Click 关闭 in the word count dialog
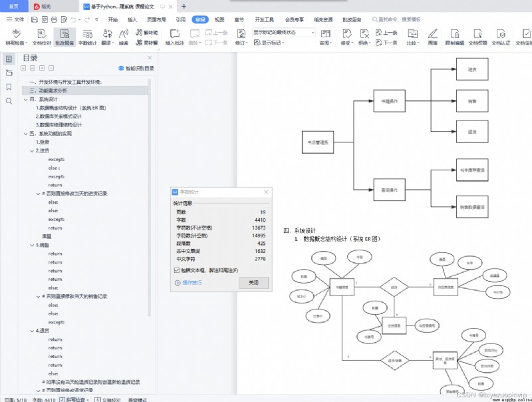This screenshot has height=402, width=532. [x=254, y=282]
